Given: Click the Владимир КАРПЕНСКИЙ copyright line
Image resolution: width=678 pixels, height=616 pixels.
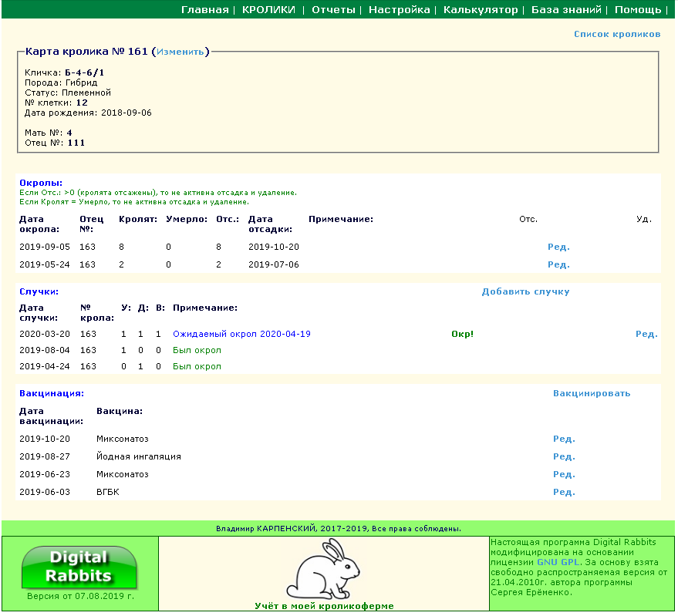Looking at the screenshot, I should 339,529.
